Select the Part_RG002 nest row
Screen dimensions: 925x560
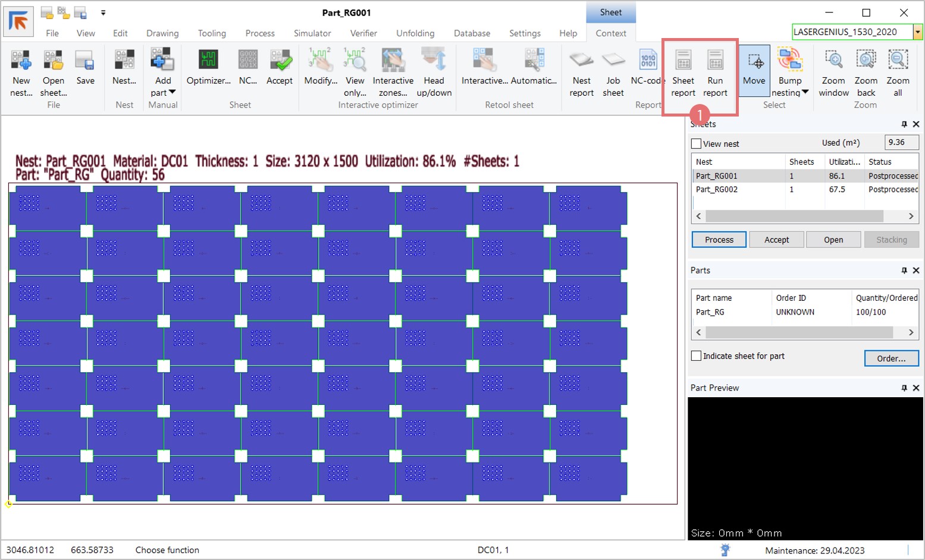pos(717,190)
